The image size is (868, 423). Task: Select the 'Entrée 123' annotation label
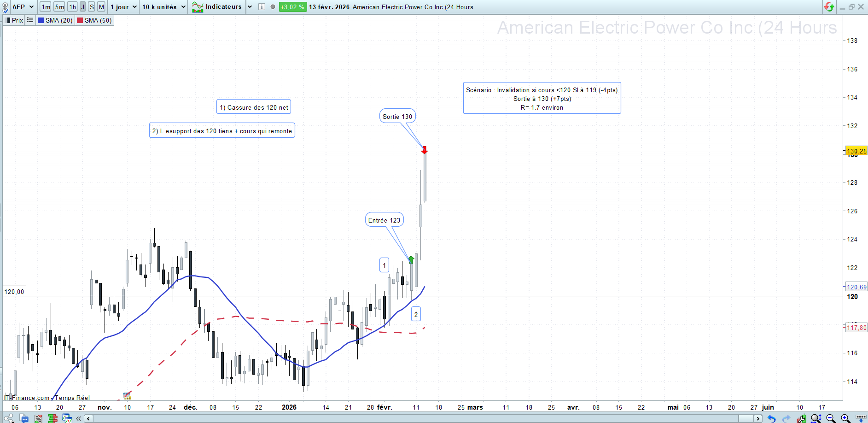pyautogui.click(x=384, y=220)
